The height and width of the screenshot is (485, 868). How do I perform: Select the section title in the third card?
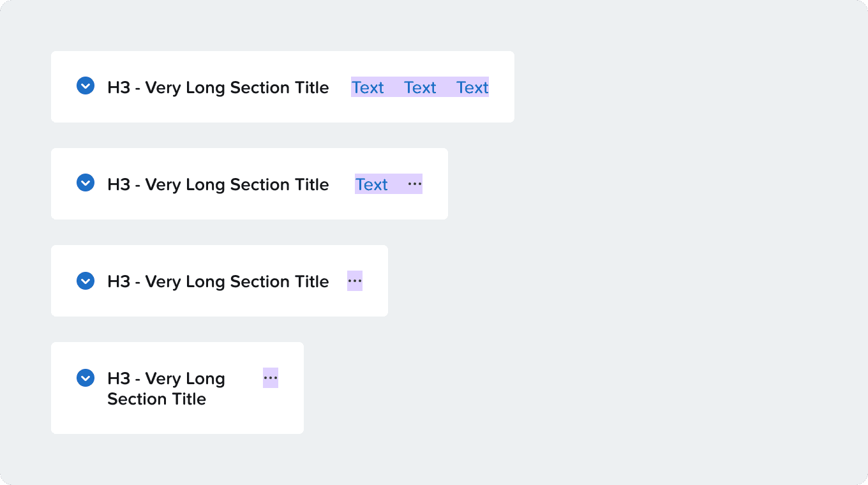(218, 281)
